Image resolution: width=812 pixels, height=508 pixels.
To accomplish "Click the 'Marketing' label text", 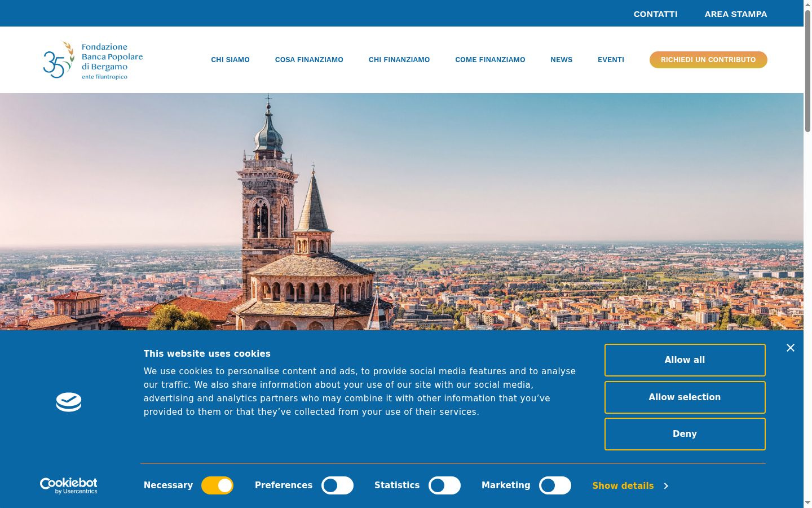I will coord(506,485).
